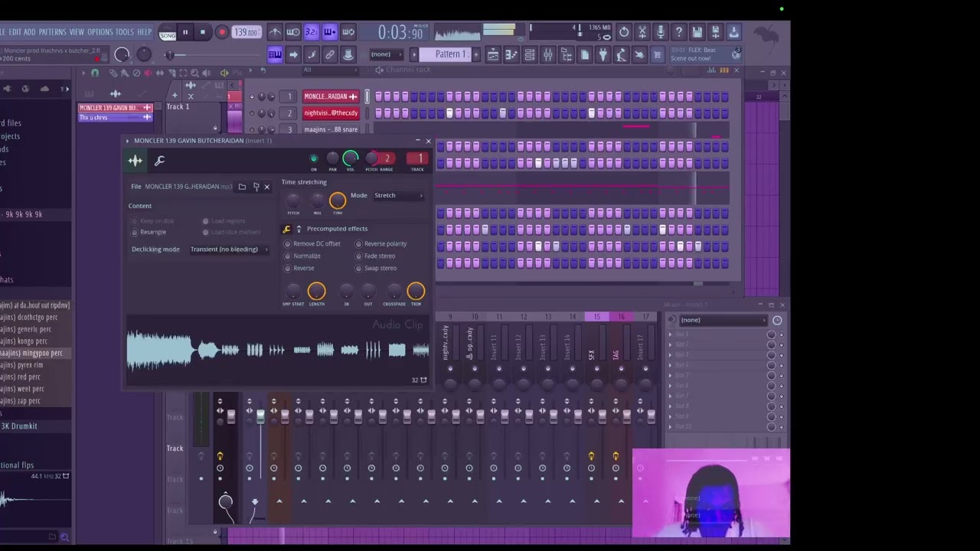
Task: Enable Swap stereo
Action: [376, 269]
